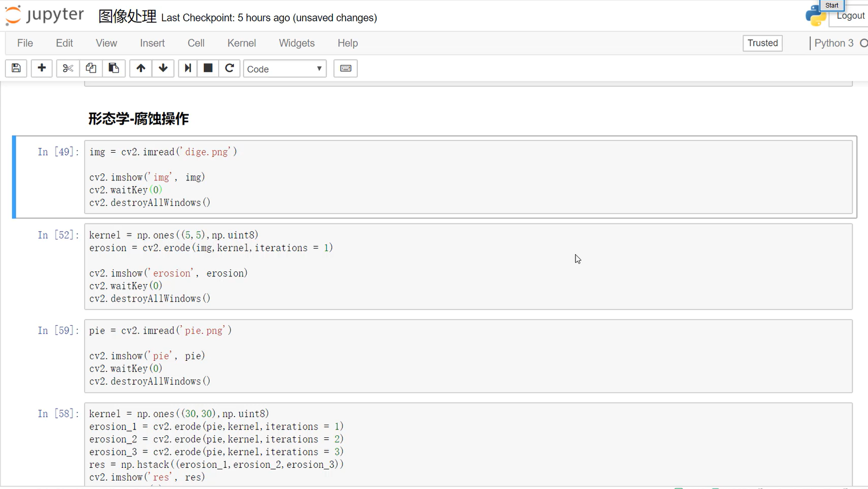Click the In [59] cell prompt

(x=58, y=330)
